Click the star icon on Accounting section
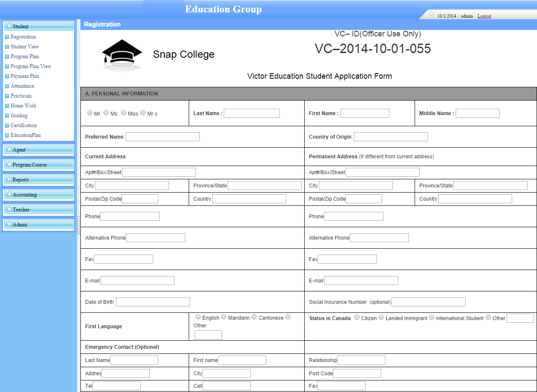Viewport: 537px width, 392px height. pyautogui.click(x=9, y=194)
